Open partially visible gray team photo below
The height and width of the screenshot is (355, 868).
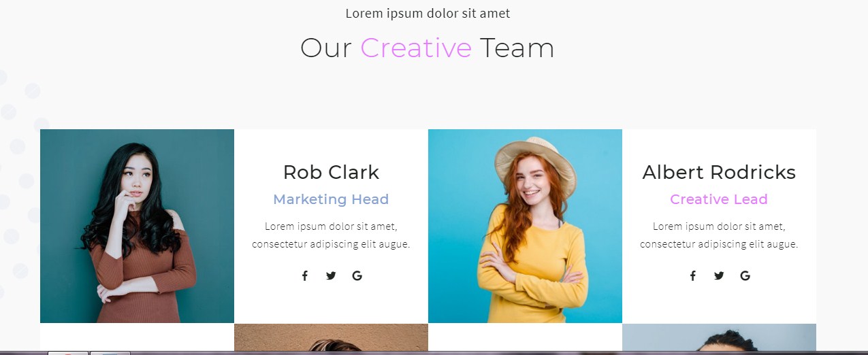pos(719,337)
